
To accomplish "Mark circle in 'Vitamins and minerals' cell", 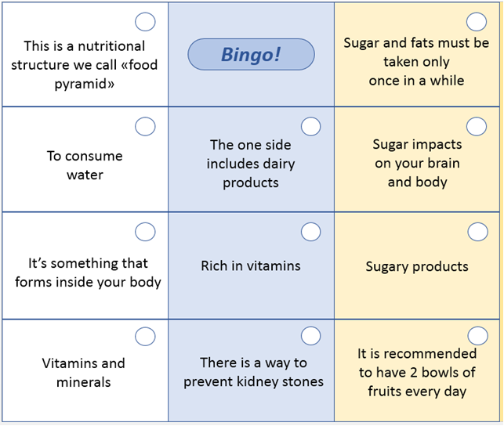I will click(x=145, y=336).
